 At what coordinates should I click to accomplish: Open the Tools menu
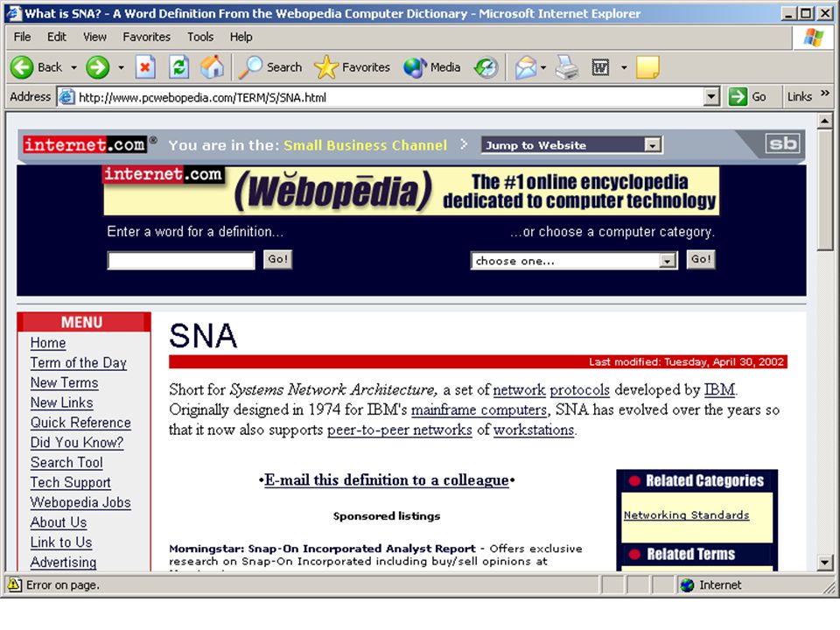click(x=200, y=37)
